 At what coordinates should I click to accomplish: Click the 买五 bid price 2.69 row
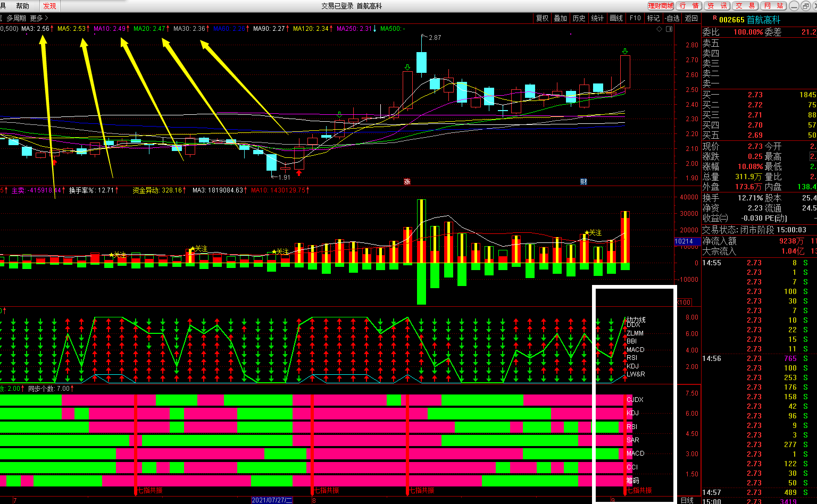[760, 135]
